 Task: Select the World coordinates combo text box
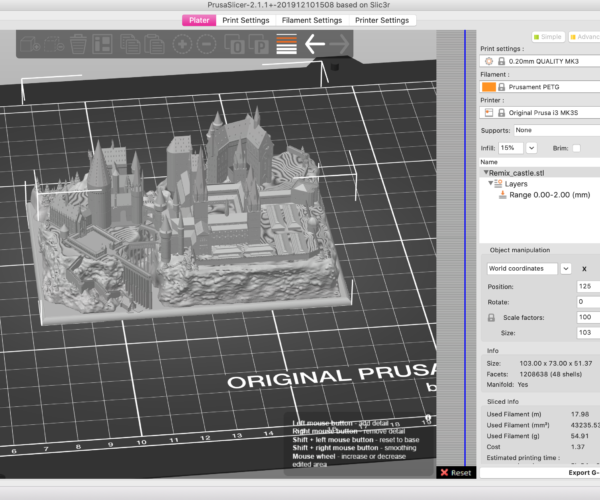pos(522,269)
